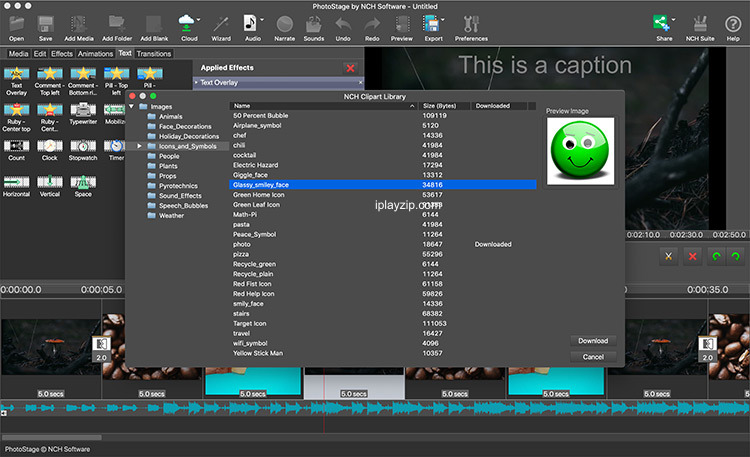Click the Download button
This screenshot has width=750, height=457.
[593, 341]
